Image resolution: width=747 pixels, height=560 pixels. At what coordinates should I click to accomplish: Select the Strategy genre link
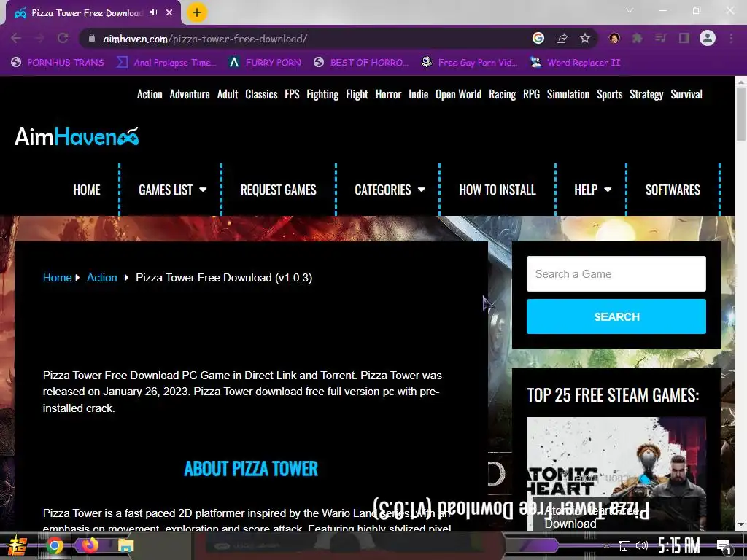[646, 94]
